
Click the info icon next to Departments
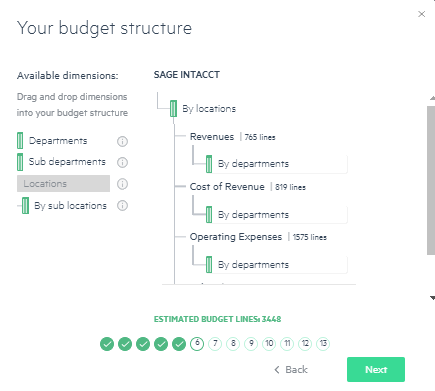point(122,141)
